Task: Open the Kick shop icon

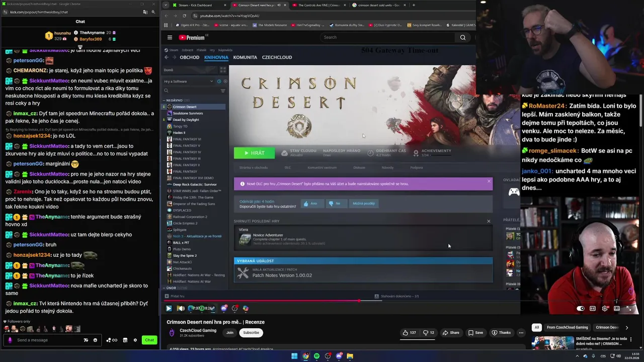Action: [x=125, y=340]
